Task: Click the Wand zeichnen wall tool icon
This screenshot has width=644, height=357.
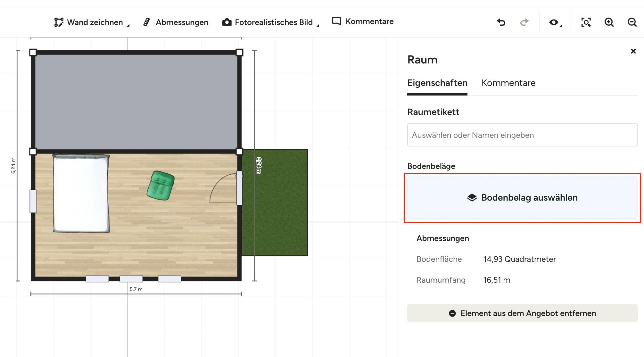Action: tap(59, 22)
